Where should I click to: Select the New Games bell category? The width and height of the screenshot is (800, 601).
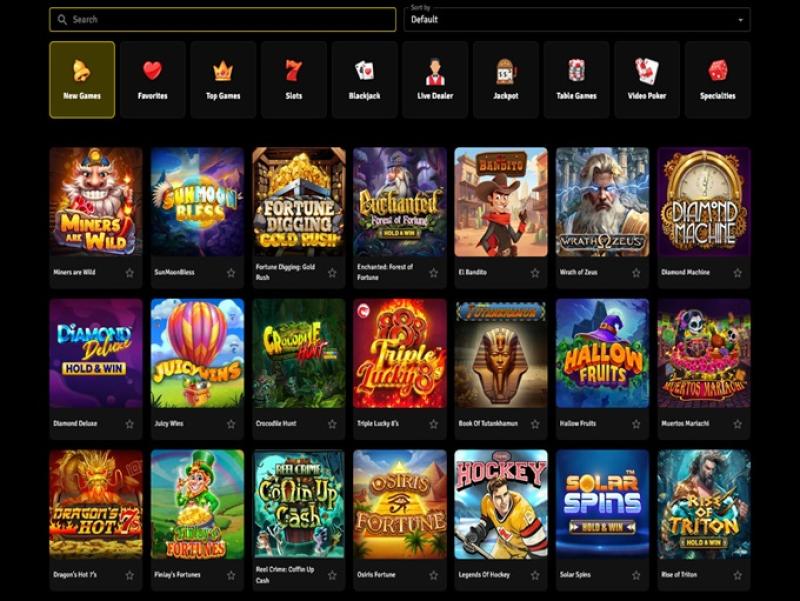(x=82, y=80)
